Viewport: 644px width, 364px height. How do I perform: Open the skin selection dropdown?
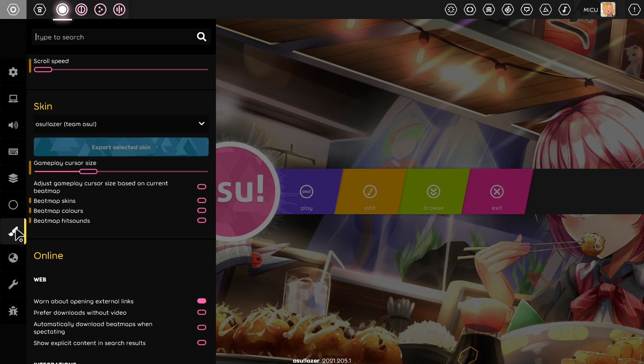[x=121, y=124]
